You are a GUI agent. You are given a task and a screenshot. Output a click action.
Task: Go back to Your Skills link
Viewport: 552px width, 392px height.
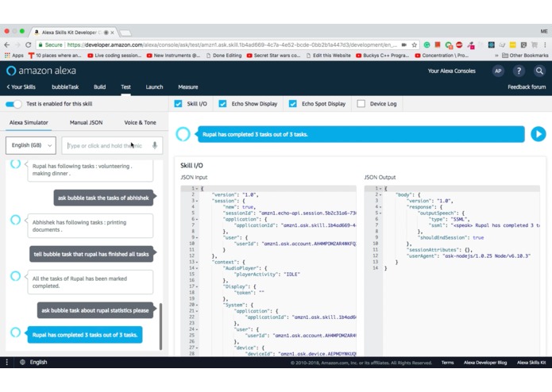pos(21,86)
